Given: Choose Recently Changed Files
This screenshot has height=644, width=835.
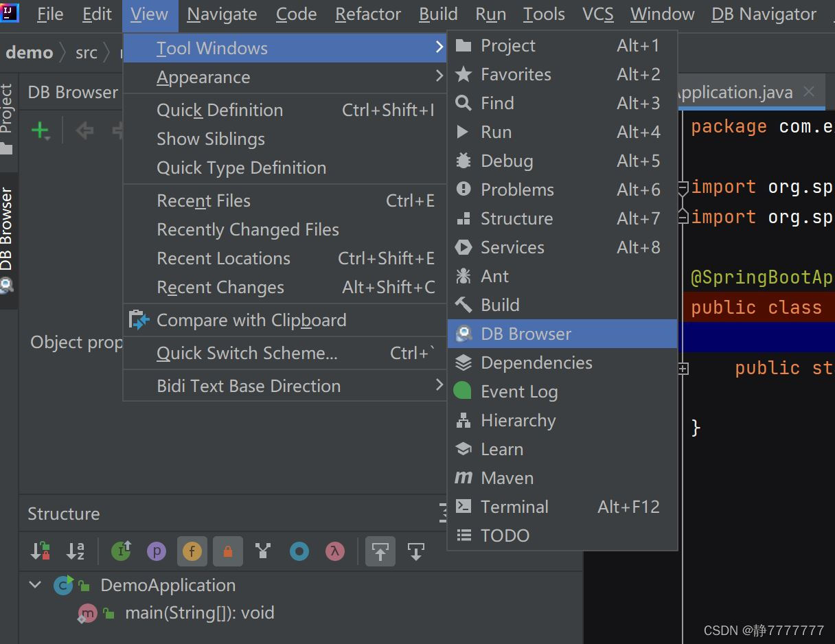Looking at the screenshot, I should tap(285, 229).
